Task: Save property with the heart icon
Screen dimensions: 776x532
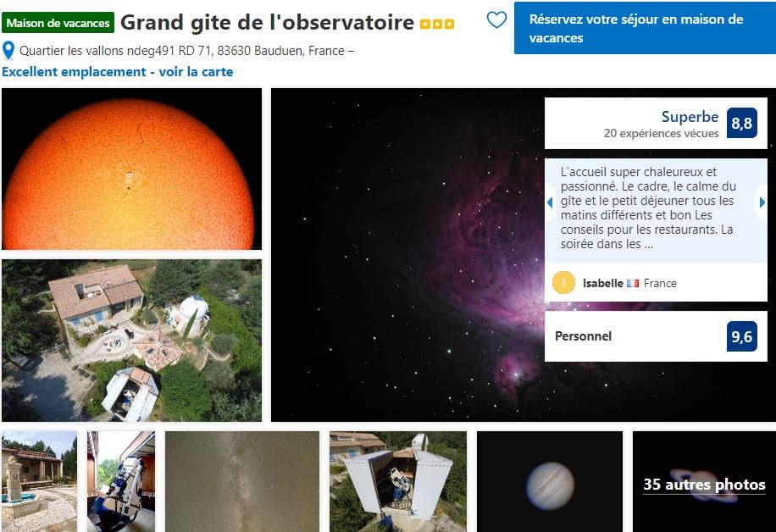Action: 496,19
